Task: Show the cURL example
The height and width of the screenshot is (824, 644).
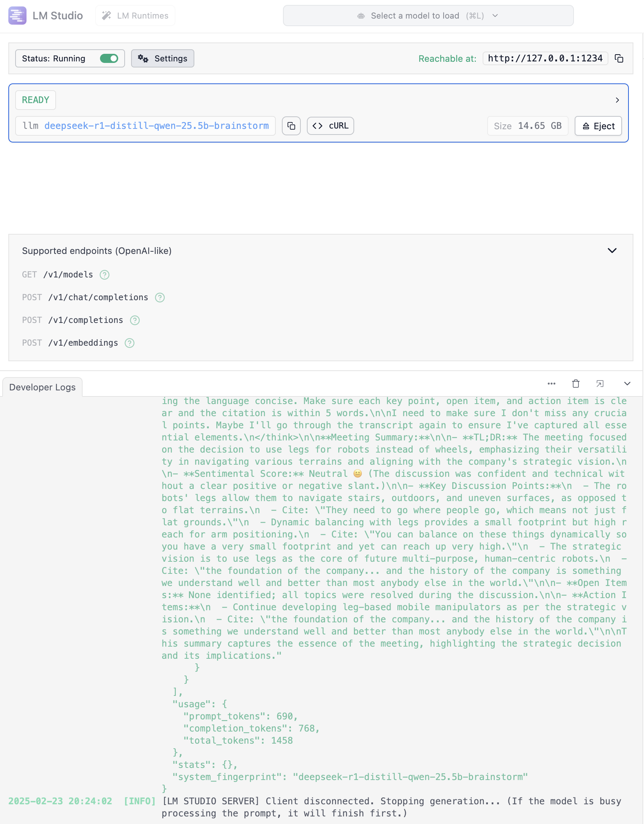Action: point(330,126)
